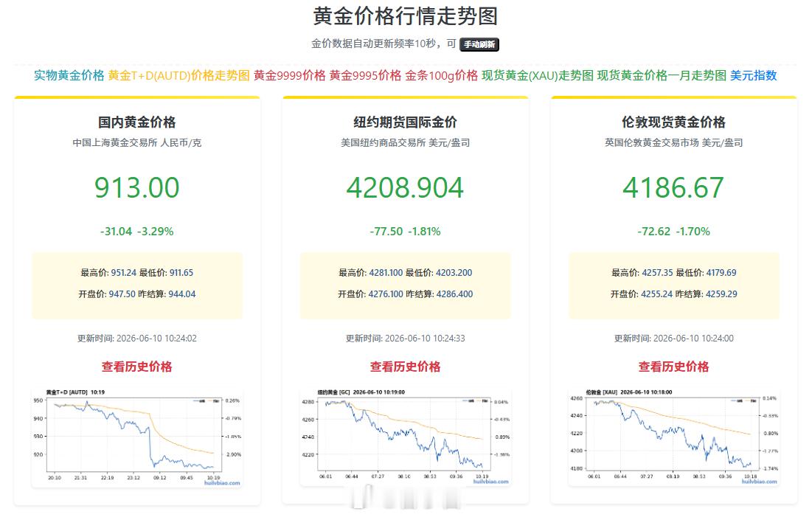The image size is (812, 517).
Task: Click subtitle 英国伦敦黄金交易市场 美元/盎司
Action: click(x=673, y=142)
